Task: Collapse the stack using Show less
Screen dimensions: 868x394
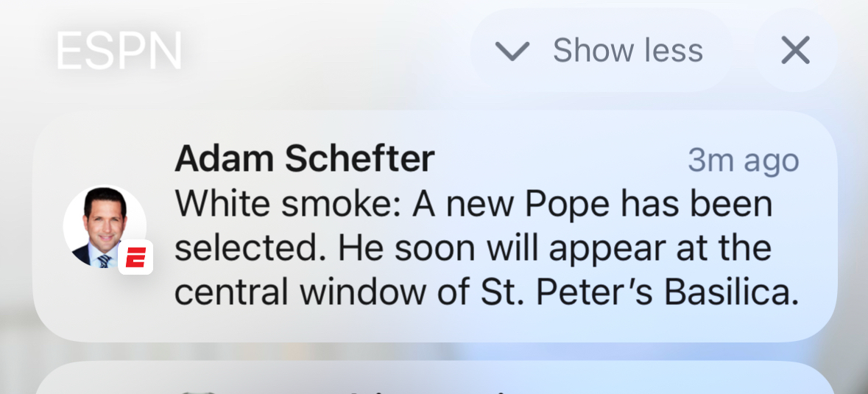Action: tap(600, 51)
